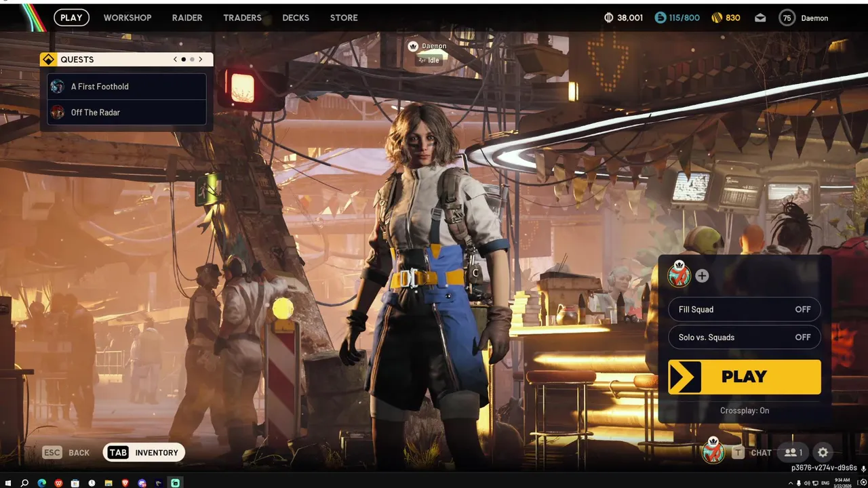Select the first quests page dot

[x=184, y=60]
